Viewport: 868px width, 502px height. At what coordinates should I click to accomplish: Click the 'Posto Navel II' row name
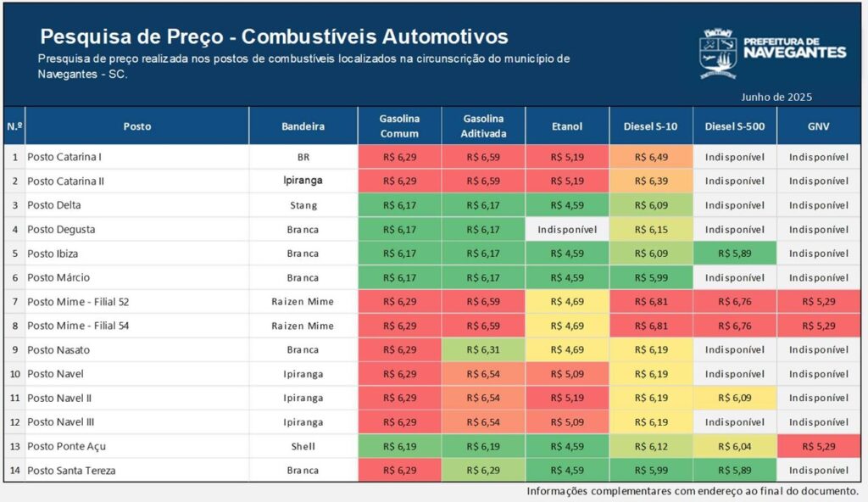[x=59, y=398]
